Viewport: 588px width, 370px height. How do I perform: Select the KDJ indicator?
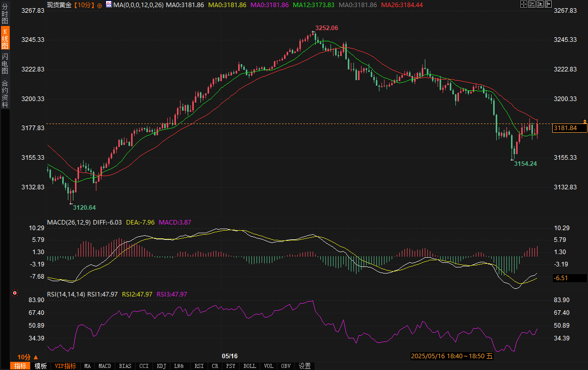click(161, 366)
